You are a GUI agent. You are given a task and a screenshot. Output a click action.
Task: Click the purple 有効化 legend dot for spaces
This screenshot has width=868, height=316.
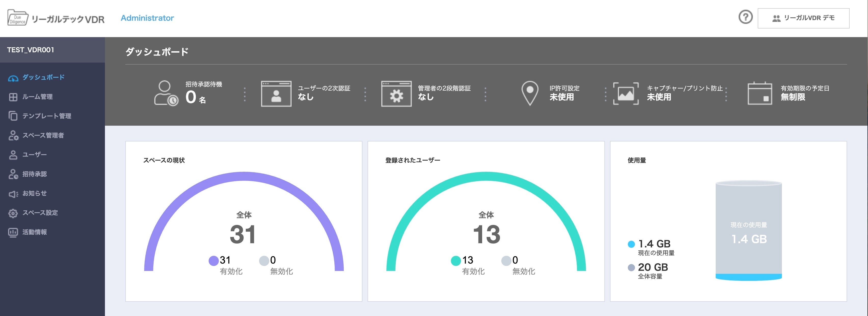(x=214, y=261)
